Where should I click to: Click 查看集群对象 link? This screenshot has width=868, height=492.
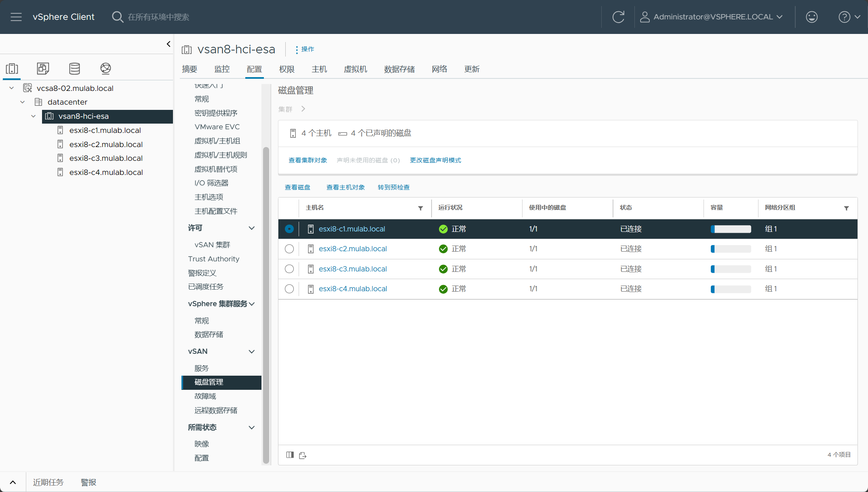[308, 160]
